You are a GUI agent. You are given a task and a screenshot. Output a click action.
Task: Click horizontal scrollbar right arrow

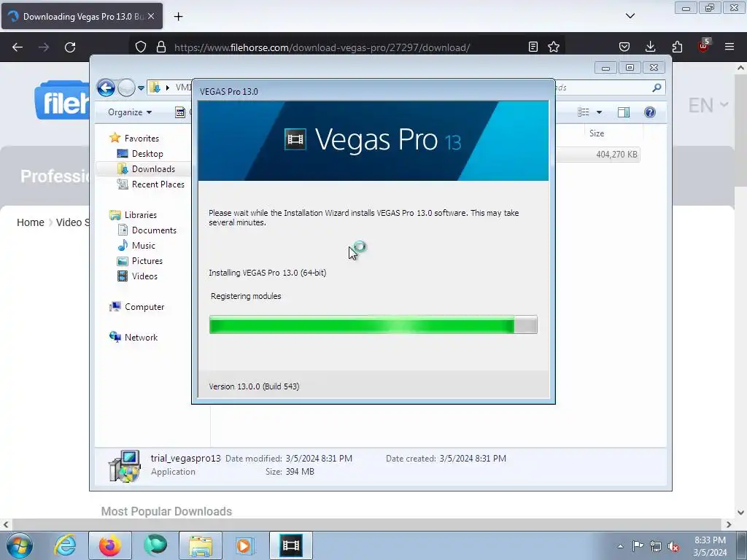point(729,524)
